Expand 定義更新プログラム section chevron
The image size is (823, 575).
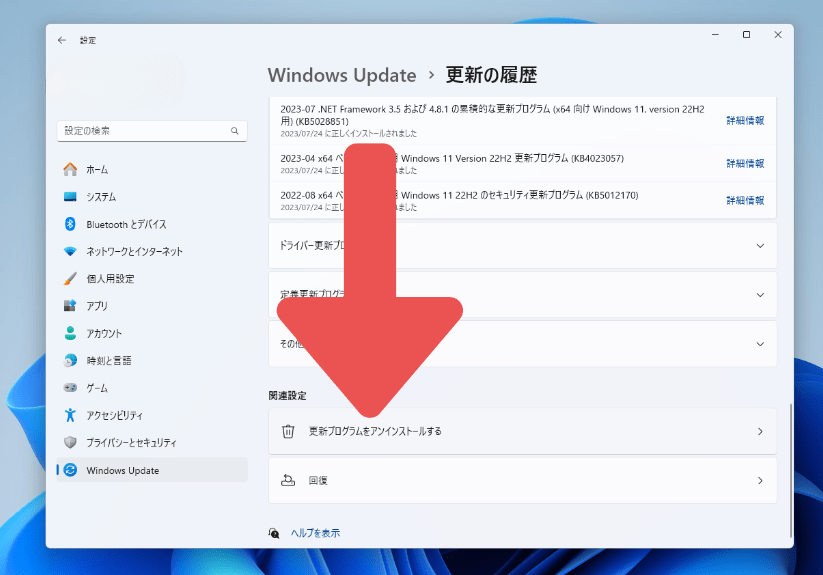tap(760, 295)
